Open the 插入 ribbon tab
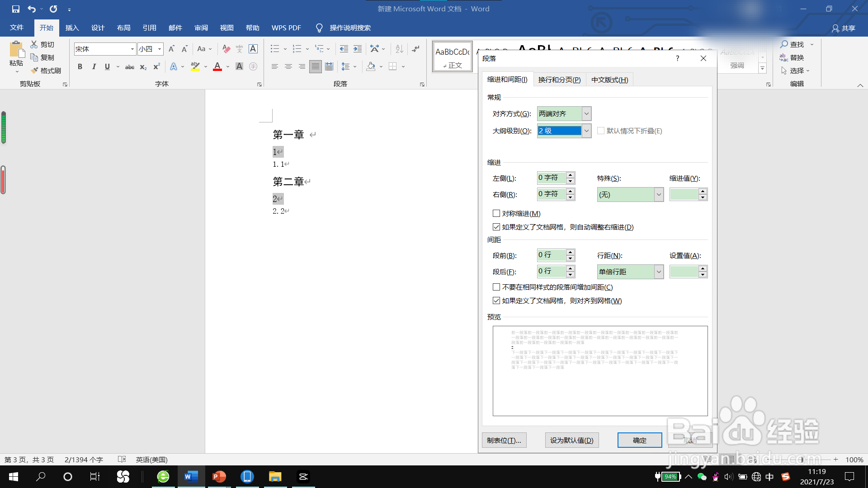The image size is (868, 488). (72, 28)
